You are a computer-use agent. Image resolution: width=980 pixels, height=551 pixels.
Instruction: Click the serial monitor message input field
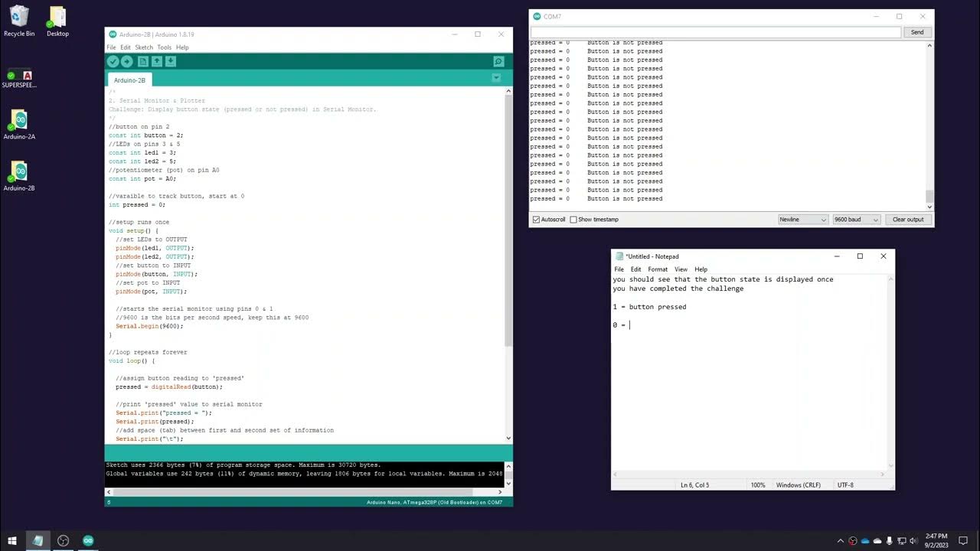[716, 32]
